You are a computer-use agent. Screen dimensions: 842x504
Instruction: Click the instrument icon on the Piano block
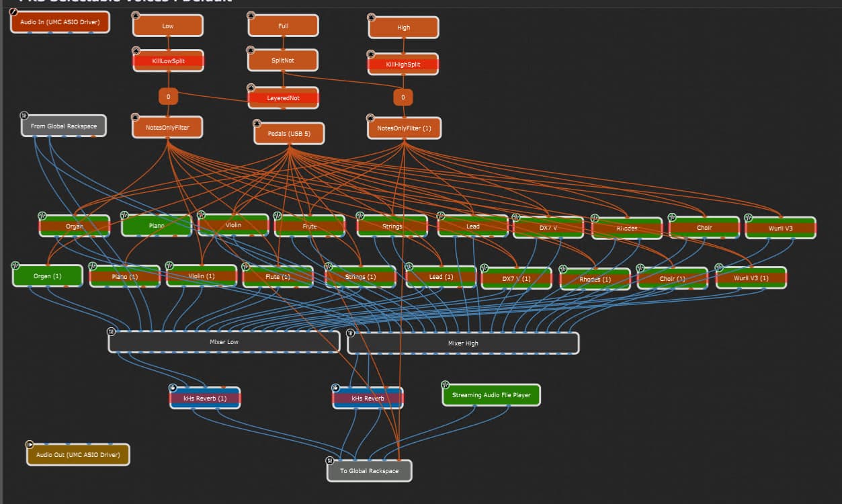coord(124,215)
